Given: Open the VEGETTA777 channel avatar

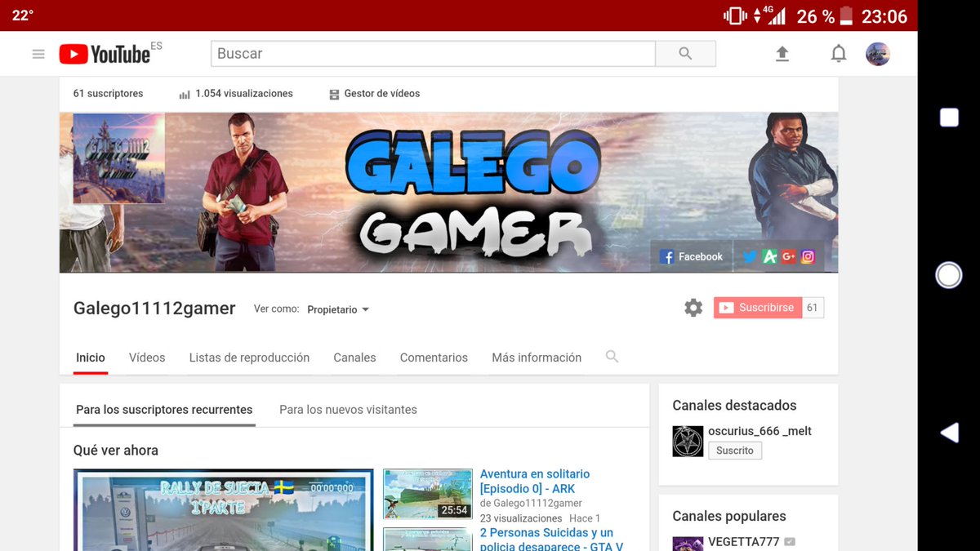Looking at the screenshot, I should tap(688, 544).
